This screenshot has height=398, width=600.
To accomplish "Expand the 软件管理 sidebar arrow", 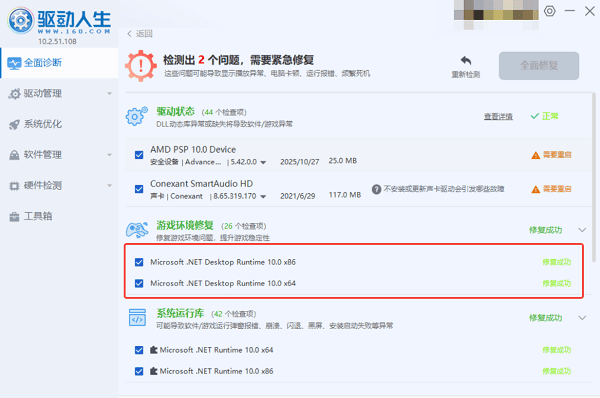I will pos(110,155).
